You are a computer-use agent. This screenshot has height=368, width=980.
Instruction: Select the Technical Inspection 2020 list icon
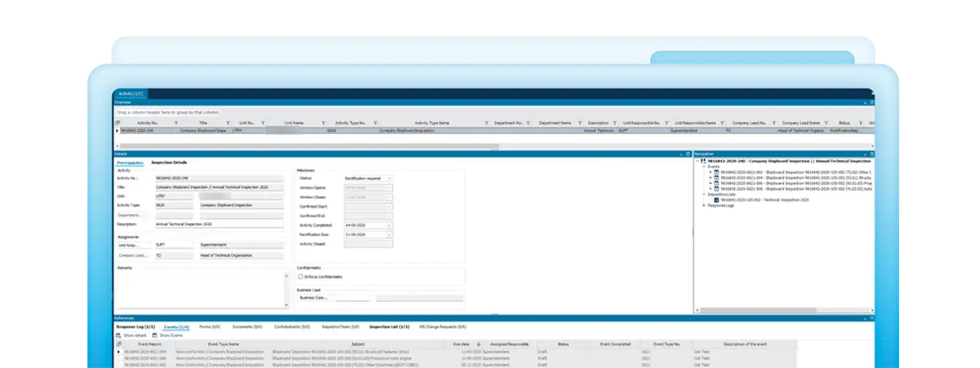tap(717, 200)
